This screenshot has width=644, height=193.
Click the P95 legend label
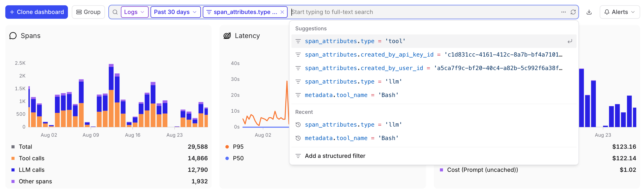[238, 147]
